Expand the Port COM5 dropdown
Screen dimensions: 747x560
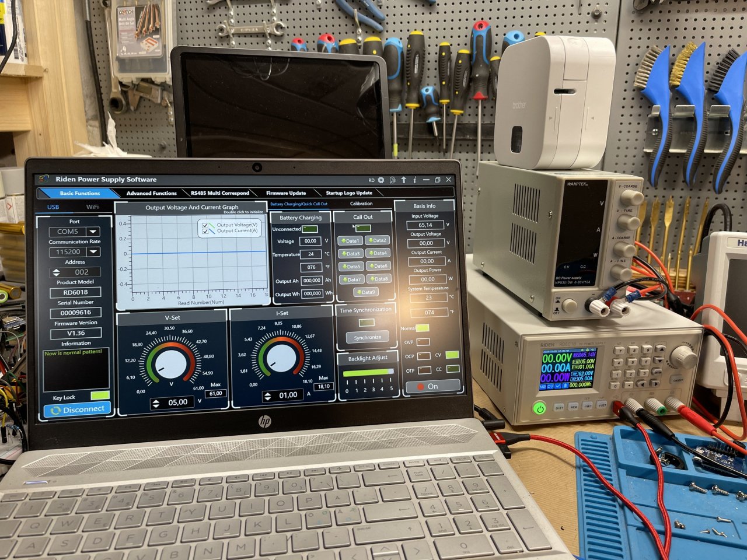point(93,232)
